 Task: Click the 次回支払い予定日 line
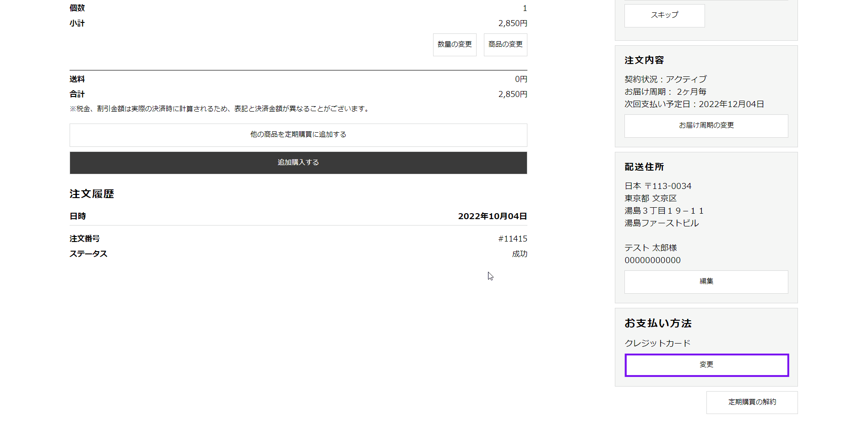coord(694,104)
